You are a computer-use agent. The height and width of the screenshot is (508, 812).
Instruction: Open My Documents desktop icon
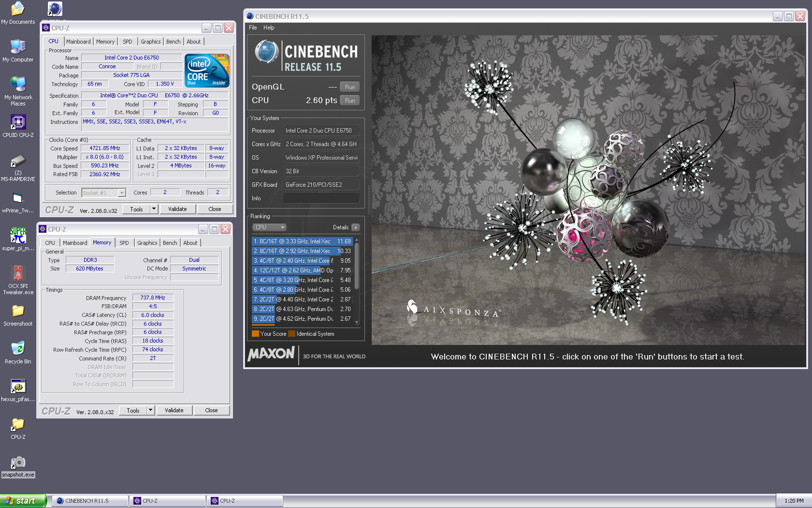click(18, 13)
